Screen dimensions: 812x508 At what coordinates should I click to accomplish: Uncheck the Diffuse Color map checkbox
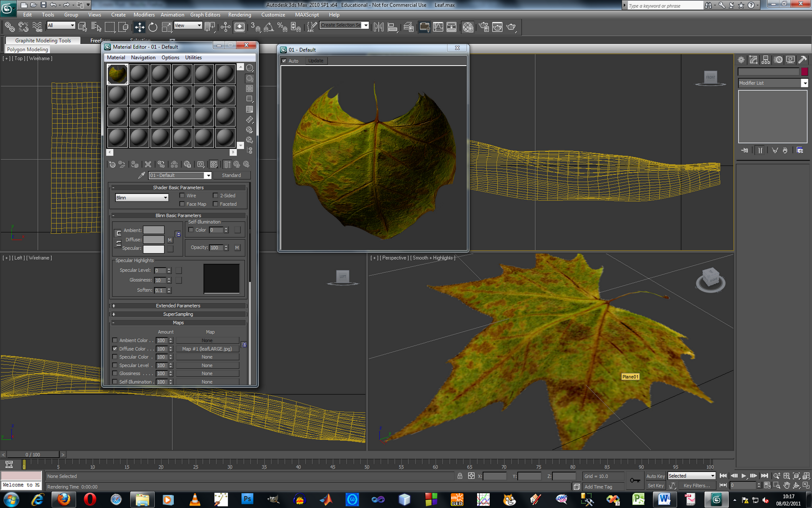[115, 349]
